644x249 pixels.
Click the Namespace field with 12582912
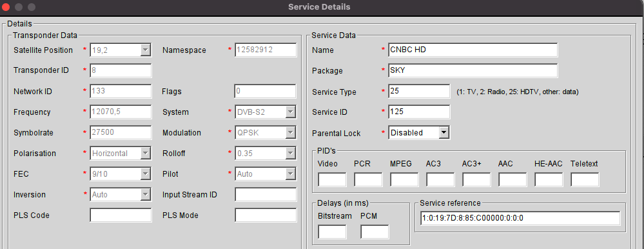point(266,50)
